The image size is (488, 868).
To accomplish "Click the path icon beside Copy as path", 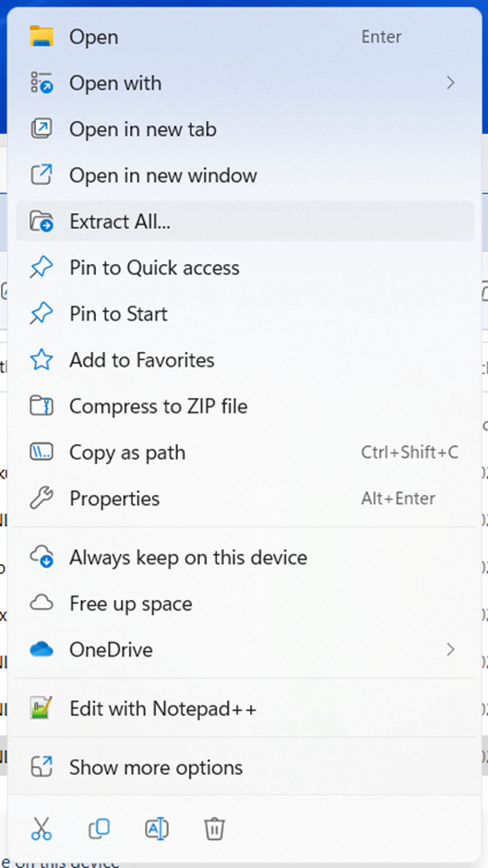I will click(41, 452).
